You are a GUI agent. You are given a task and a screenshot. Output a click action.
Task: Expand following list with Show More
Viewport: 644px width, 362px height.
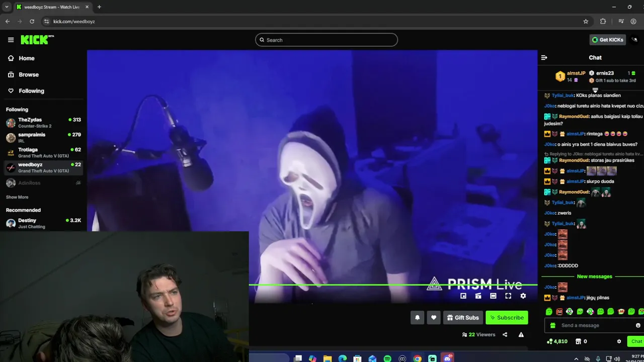(x=17, y=197)
